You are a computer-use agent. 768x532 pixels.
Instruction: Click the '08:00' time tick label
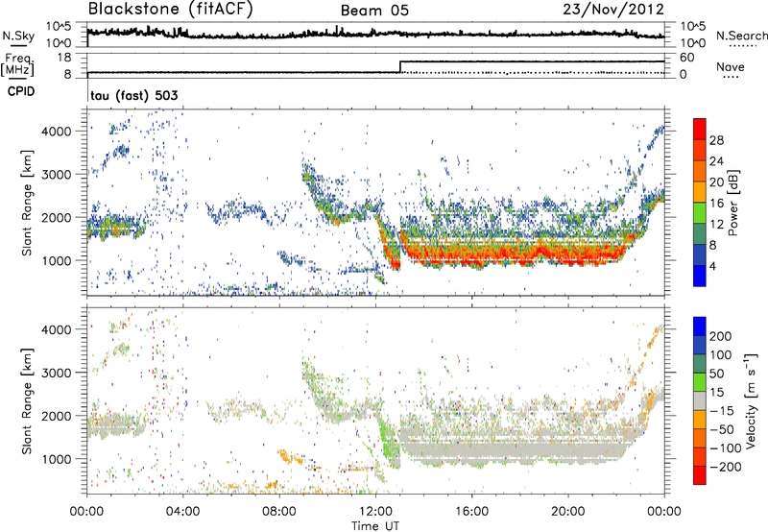(x=279, y=512)
